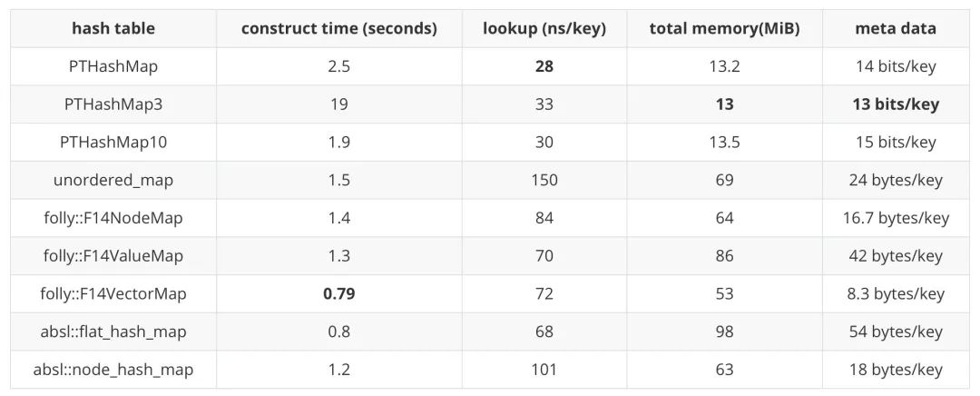Select the PTHashMap3 row name cell
Screen dimensions: 980x396
[x=113, y=104]
